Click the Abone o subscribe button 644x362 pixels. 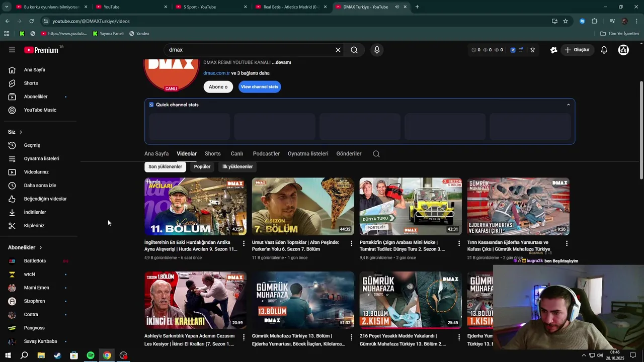tap(218, 86)
